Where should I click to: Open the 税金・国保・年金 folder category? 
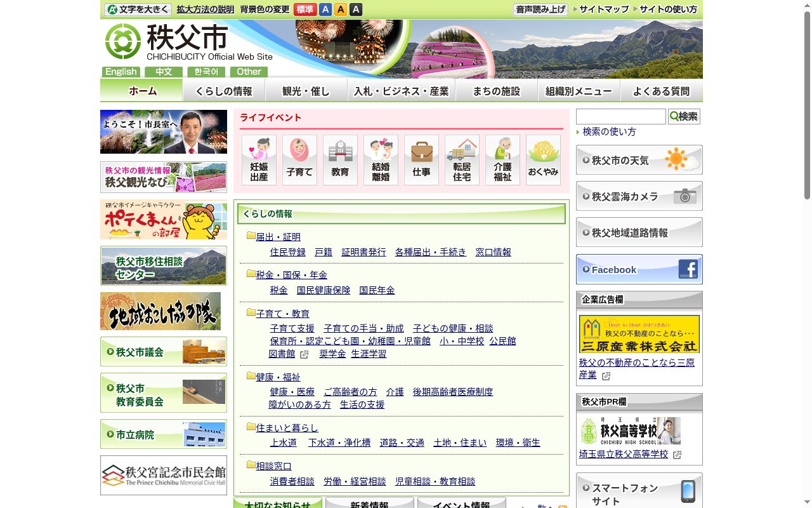pos(291,275)
